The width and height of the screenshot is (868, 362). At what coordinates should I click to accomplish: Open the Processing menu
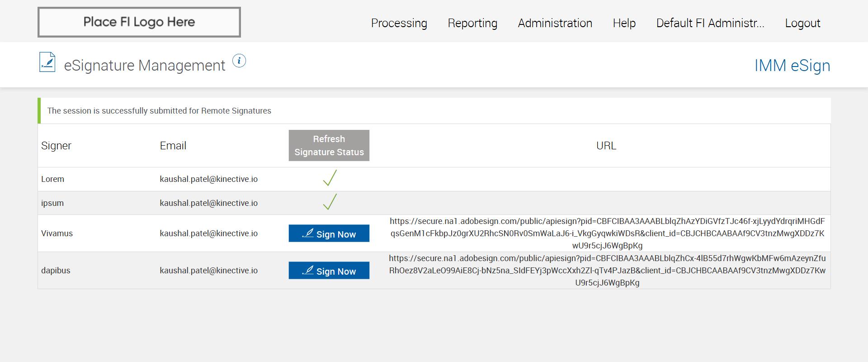tap(399, 23)
